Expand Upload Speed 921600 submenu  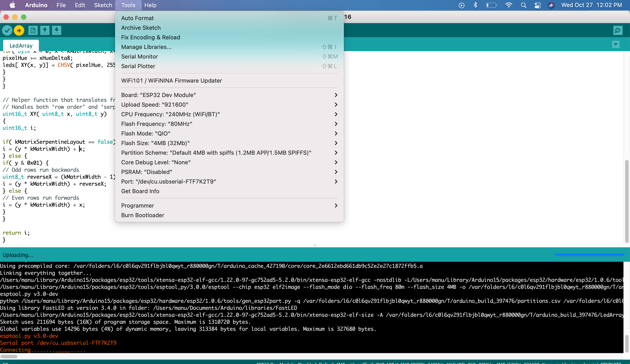pos(229,105)
